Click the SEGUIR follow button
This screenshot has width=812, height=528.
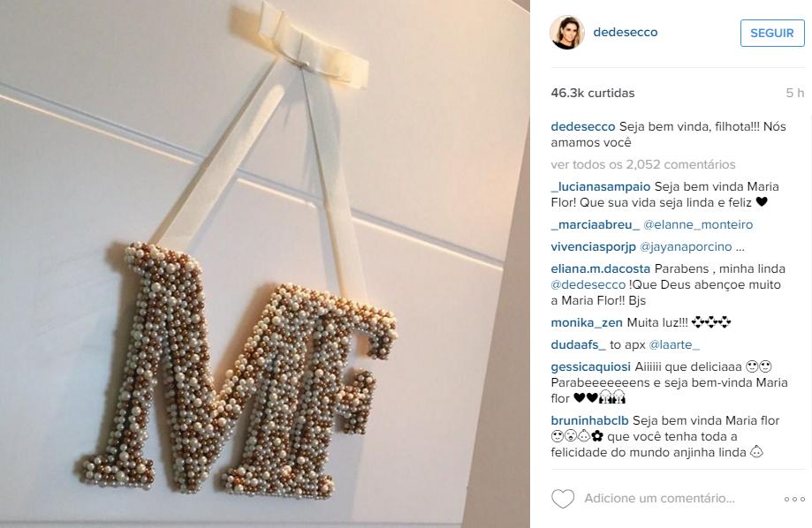pyautogui.click(x=772, y=34)
